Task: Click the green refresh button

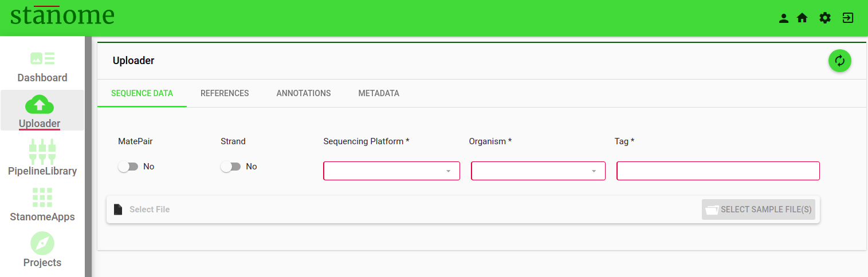Action: [x=840, y=61]
